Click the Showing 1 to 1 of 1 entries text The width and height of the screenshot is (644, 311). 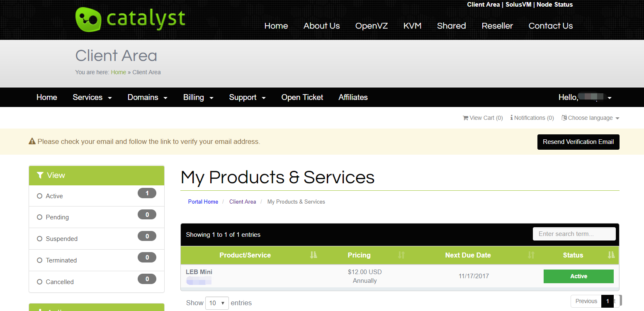(x=223, y=235)
